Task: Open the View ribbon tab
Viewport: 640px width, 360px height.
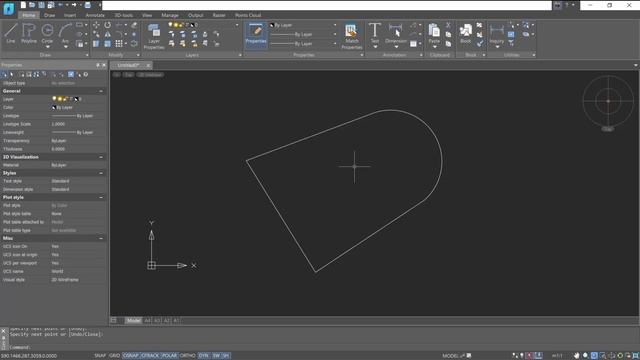Action: pyautogui.click(x=147, y=15)
